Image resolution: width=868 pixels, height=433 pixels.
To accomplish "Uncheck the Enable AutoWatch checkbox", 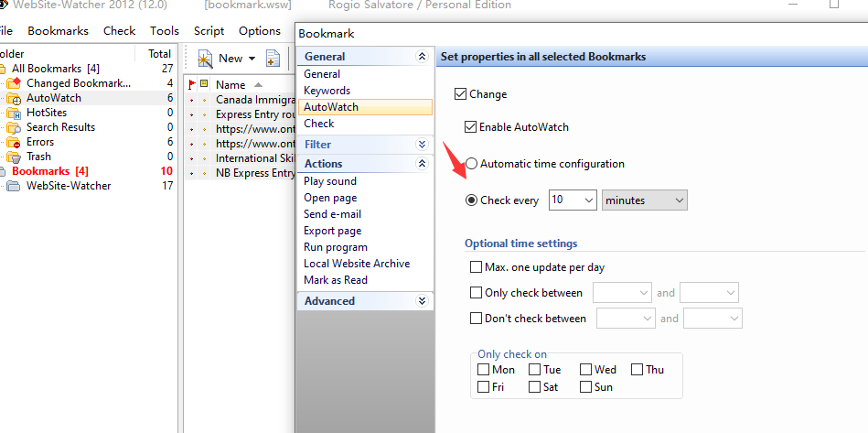I will coord(471,127).
